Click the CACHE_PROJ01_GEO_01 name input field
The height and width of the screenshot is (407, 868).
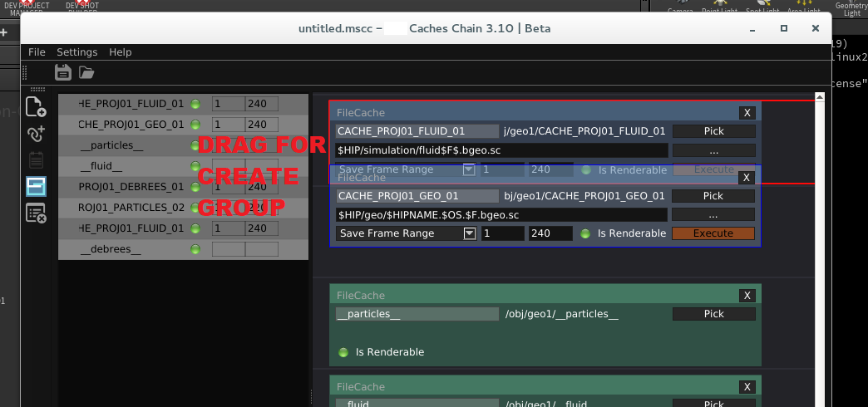click(x=416, y=196)
